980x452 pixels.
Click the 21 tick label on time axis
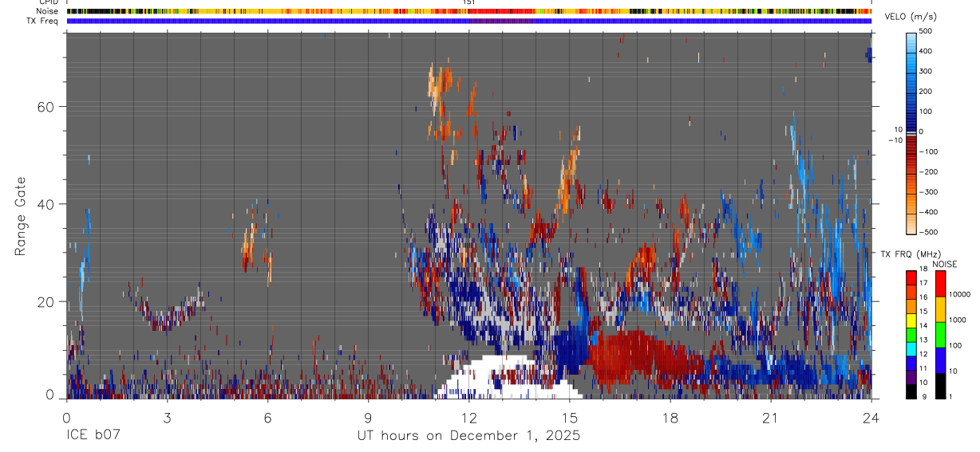(x=771, y=418)
